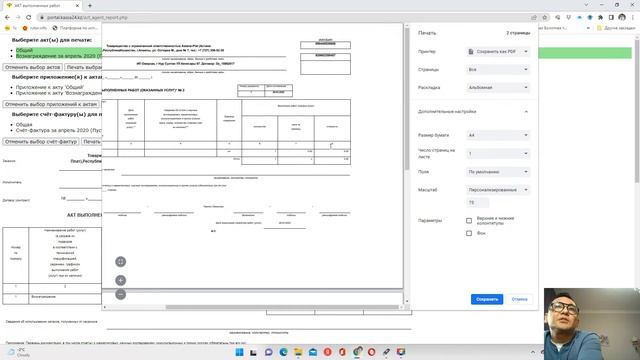This screenshot has width=640, height=360.
Task: Click the fit-to-page icon in preview
Action: [120, 262]
